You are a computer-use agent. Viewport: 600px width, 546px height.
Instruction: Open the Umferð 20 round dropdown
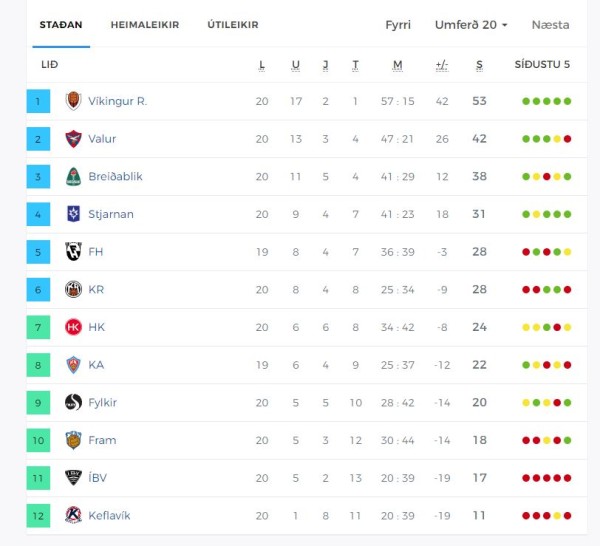click(x=471, y=25)
